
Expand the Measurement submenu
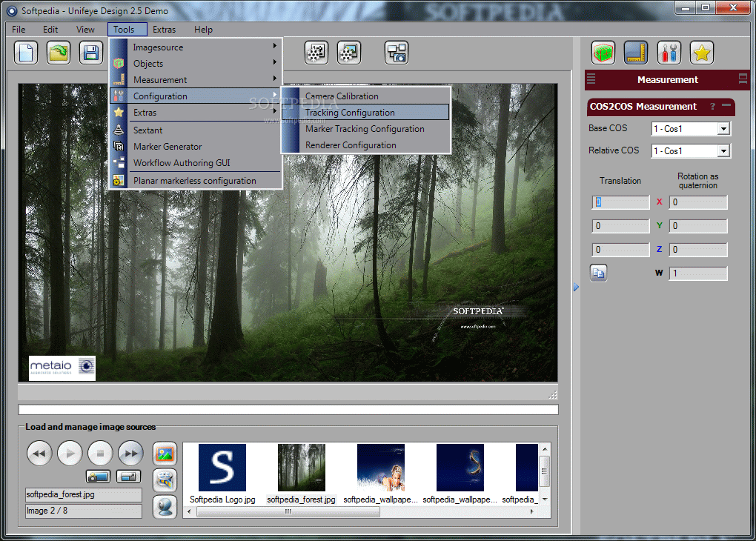tap(195, 79)
